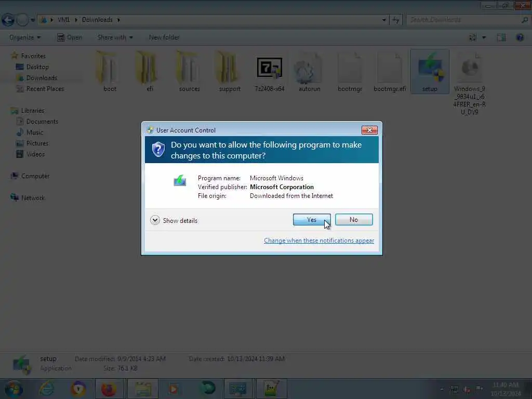Open the Share with dropdown
The width and height of the screenshot is (532, 399).
click(115, 37)
